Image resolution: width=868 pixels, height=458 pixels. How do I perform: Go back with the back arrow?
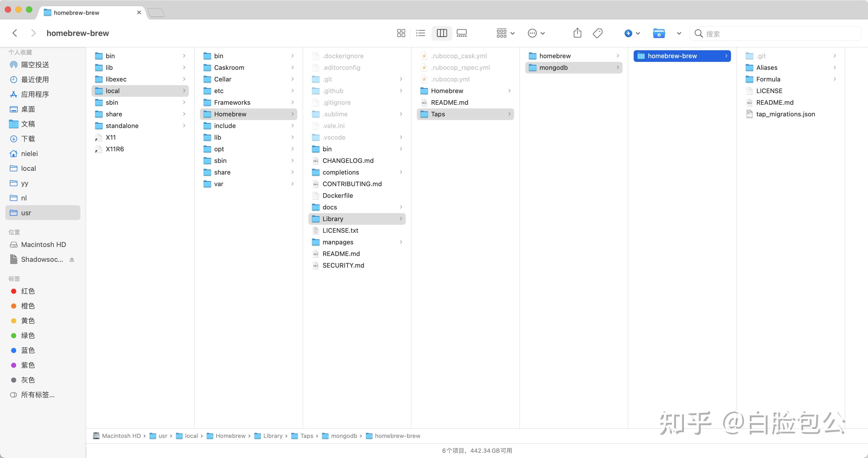tap(15, 33)
